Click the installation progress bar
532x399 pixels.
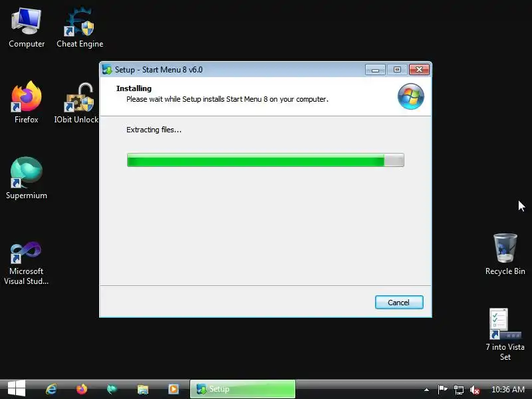[265, 160]
